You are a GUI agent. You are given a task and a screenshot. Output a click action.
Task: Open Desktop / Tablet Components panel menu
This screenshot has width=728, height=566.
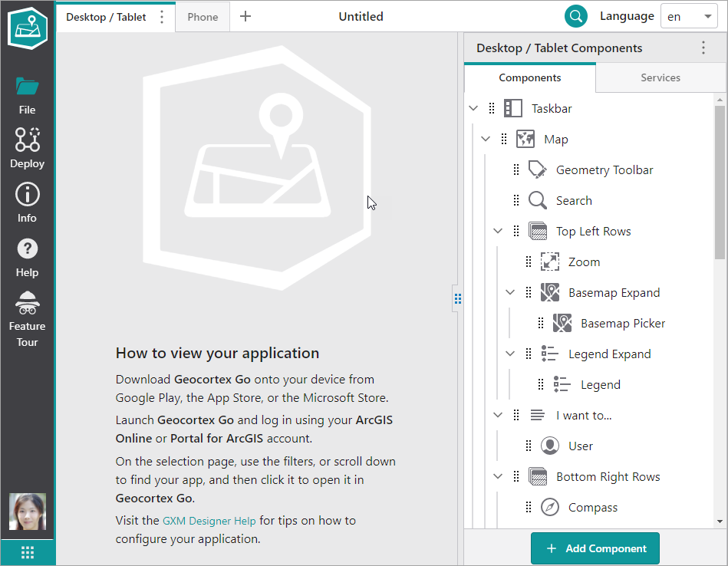tap(703, 48)
